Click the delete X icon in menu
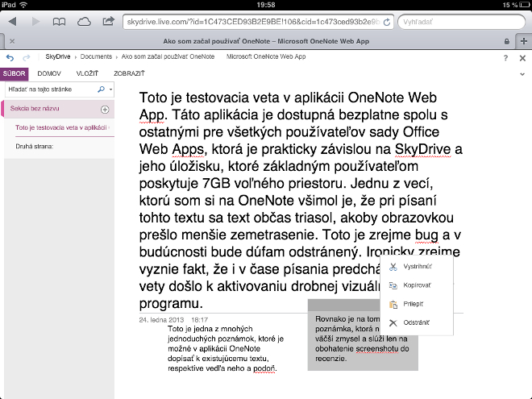This screenshot has width=532, height=399. tap(393, 323)
